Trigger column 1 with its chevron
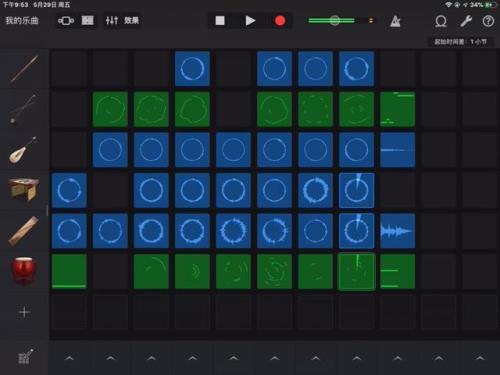The image size is (500, 375). [x=69, y=358]
